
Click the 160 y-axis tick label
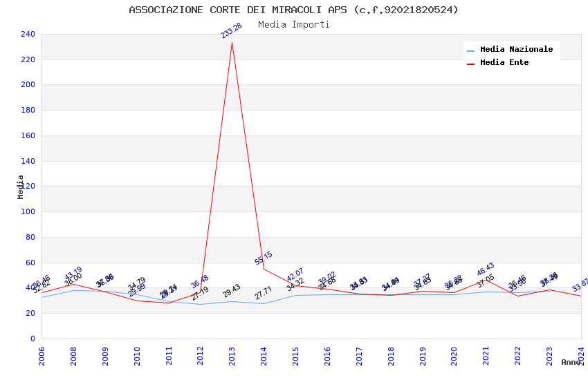[x=28, y=135]
